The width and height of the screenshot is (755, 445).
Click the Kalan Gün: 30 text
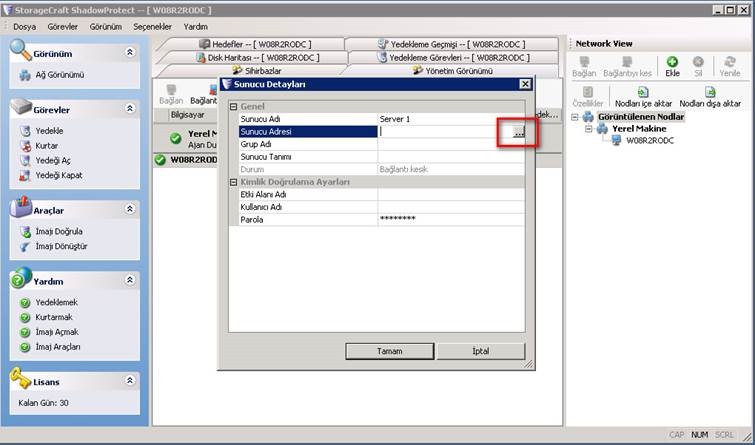coord(43,403)
